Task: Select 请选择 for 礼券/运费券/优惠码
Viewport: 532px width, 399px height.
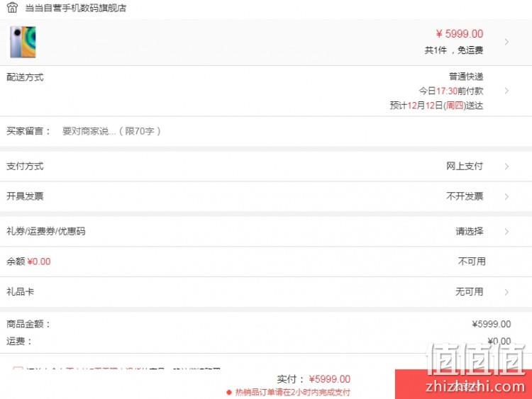Action: coord(470,232)
